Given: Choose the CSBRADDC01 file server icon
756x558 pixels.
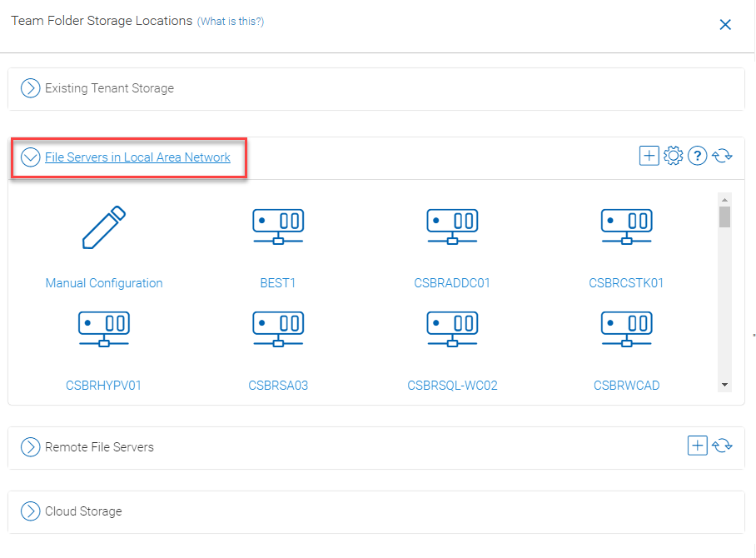Looking at the screenshot, I should coord(452,227).
